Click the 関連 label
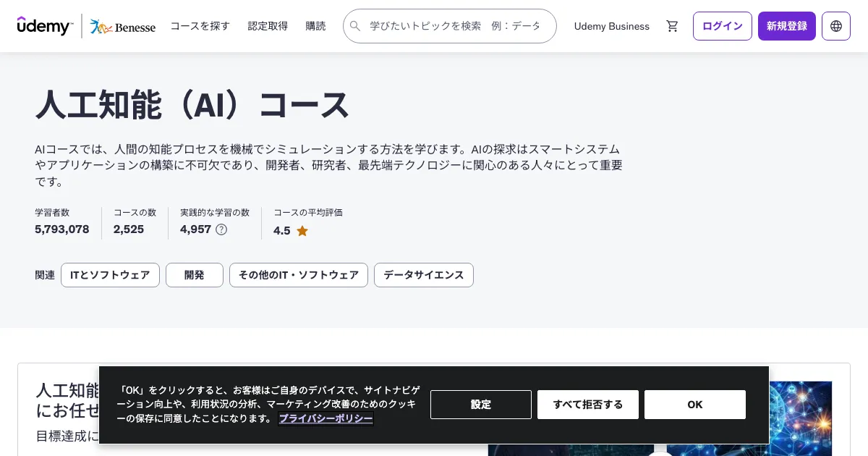This screenshot has height=456, width=868. click(45, 275)
